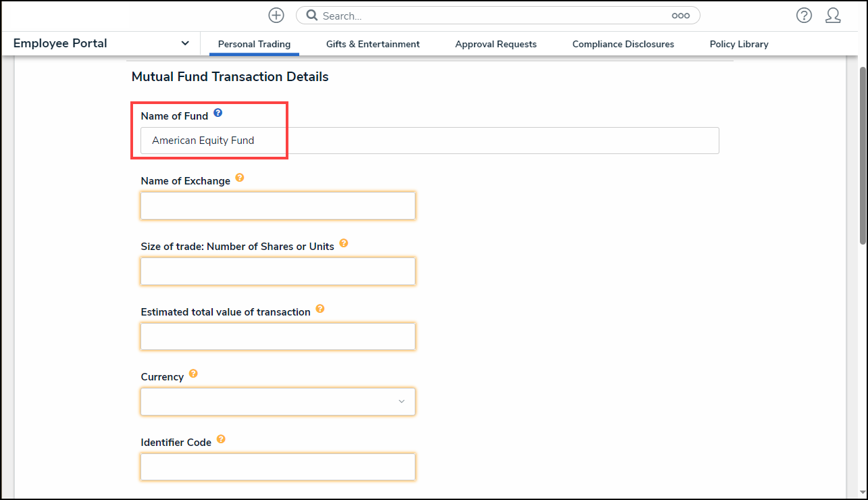Viewport: 868px width, 500px height.
Task: Show help tooltip for Name of Fund
Action: tap(218, 113)
